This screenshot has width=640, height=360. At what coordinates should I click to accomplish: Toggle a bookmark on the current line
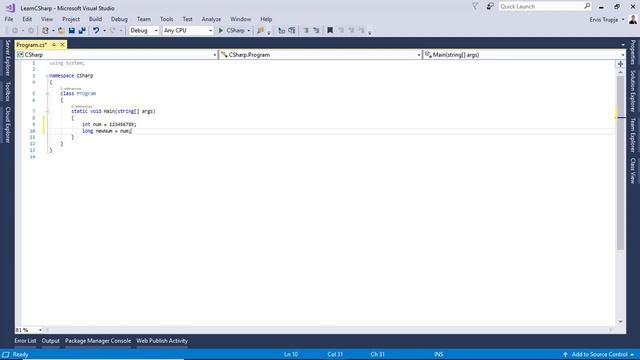tap(330, 31)
